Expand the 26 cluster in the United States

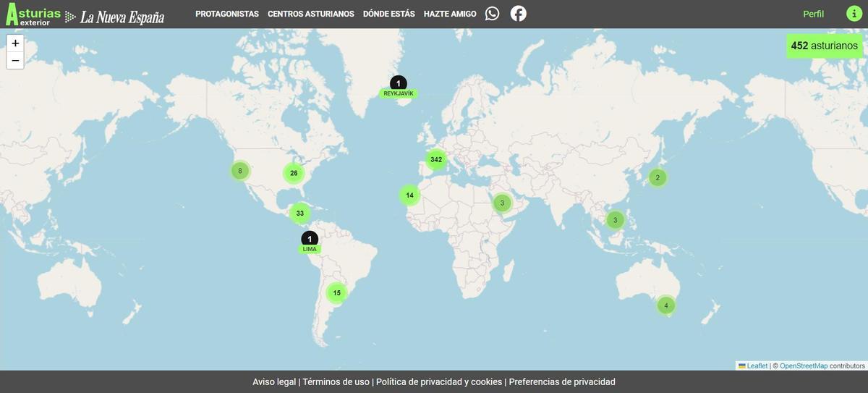pyautogui.click(x=294, y=173)
